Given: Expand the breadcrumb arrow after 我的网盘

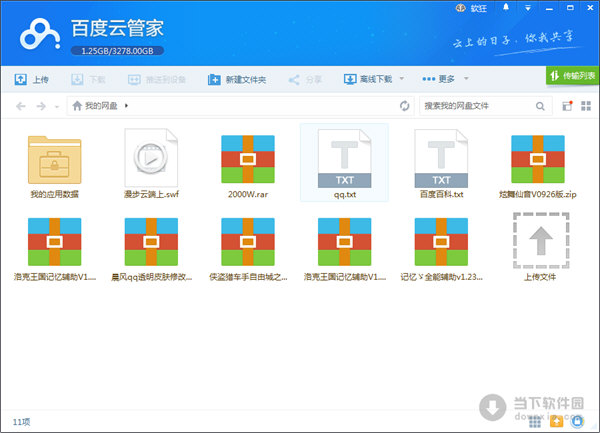Looking at the screenshot, I should [126, 106].
